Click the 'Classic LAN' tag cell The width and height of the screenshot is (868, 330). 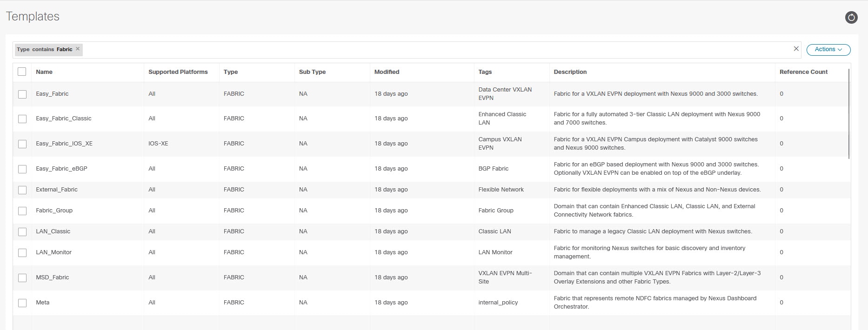(x=494, y=231)
